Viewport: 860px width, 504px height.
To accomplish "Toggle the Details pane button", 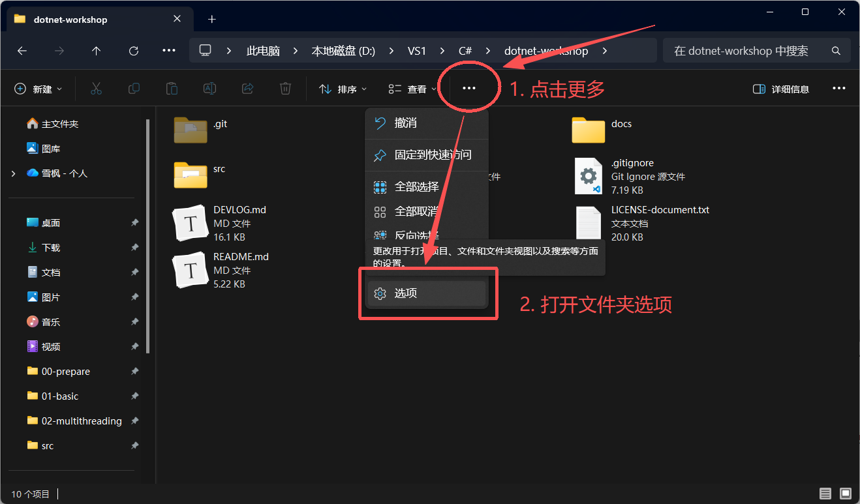I will point(781,89).
